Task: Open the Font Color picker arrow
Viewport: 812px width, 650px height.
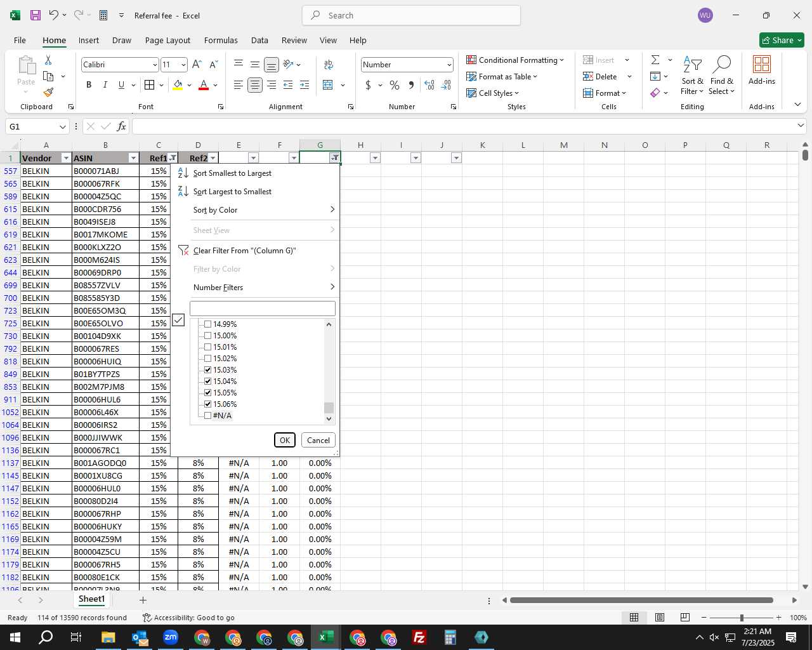Action: [x=215, y=85]
